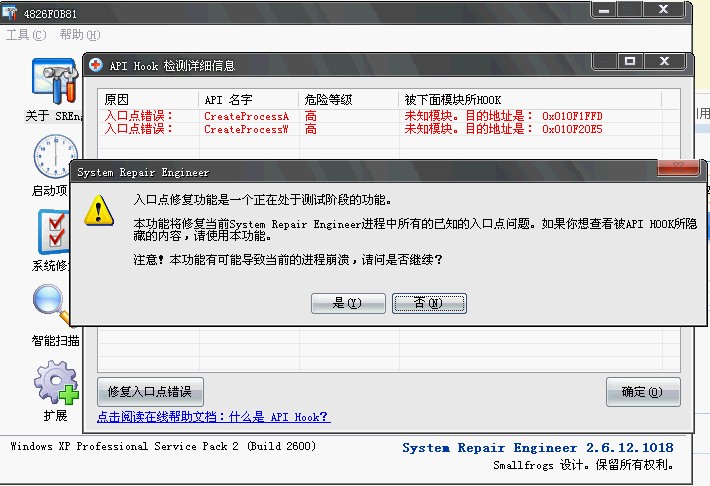Click the address 0x010F20E5 cell
The width and height of the screenshot is (710, 486).
572,129
